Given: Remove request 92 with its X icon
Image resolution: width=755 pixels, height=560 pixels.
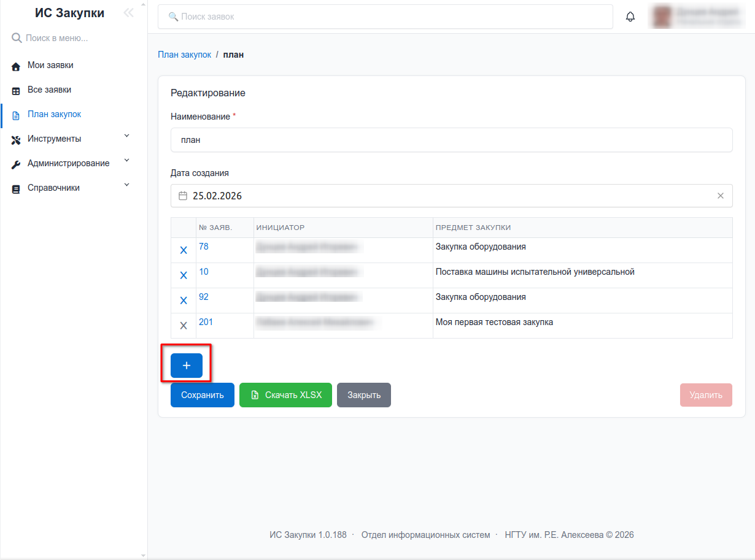Looking at the screenshot, I should pos(184,301).
